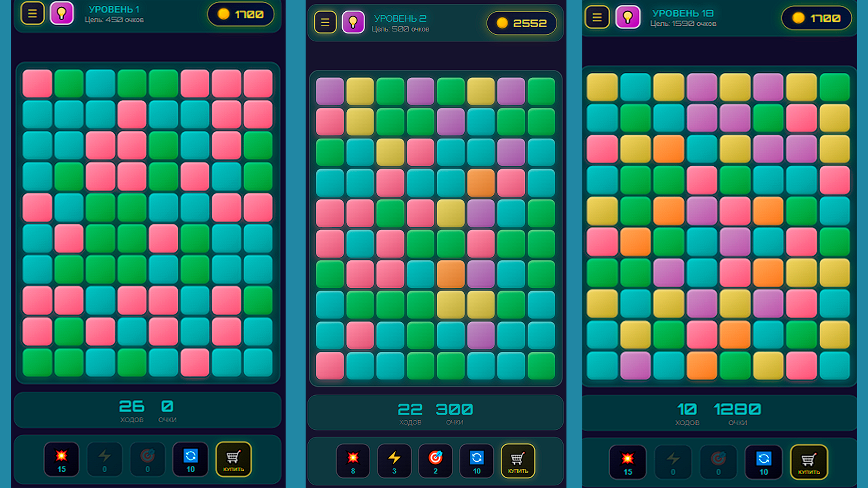
Task: Tap a purple tile in Level 2 top row
Action: 330,90
